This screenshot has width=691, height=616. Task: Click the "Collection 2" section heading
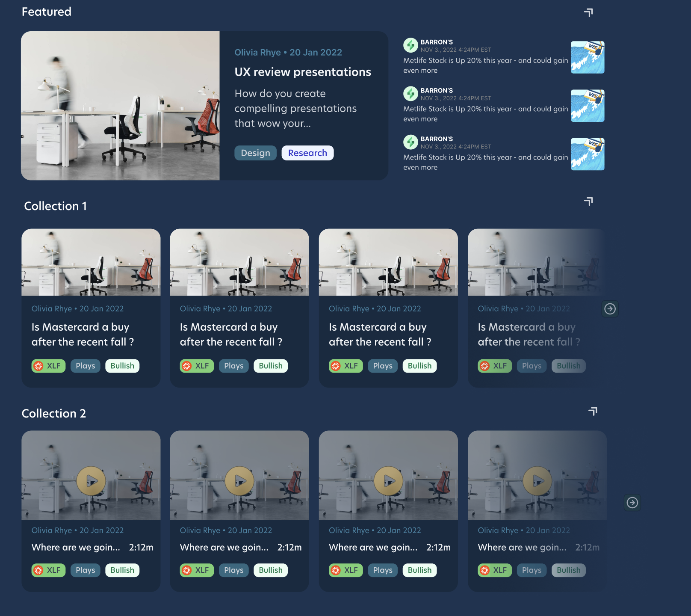point(54,414)
